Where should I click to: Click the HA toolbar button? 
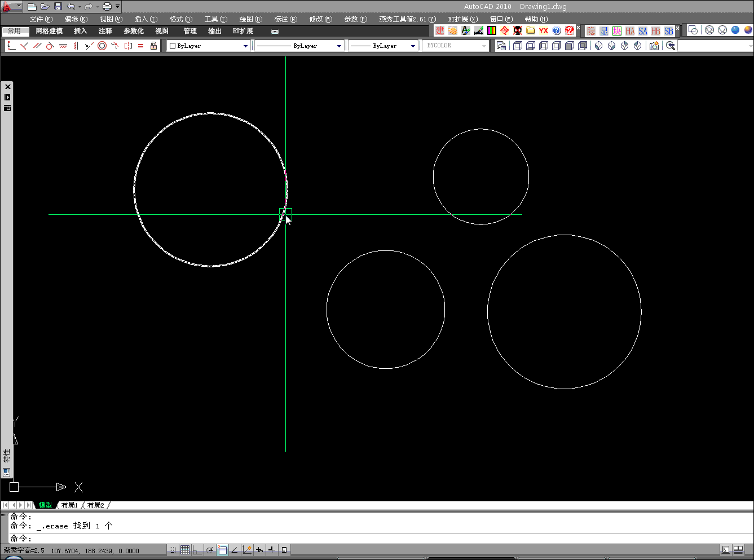pyautogui.click(x=630, y=31)
